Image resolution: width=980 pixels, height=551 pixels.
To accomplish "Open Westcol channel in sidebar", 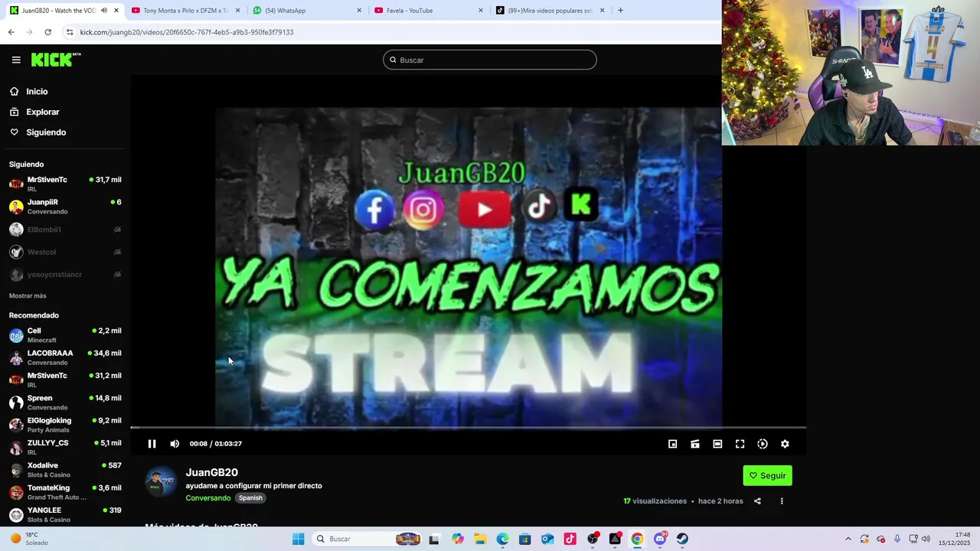I will pyautogui.click(x=65, y=252).
